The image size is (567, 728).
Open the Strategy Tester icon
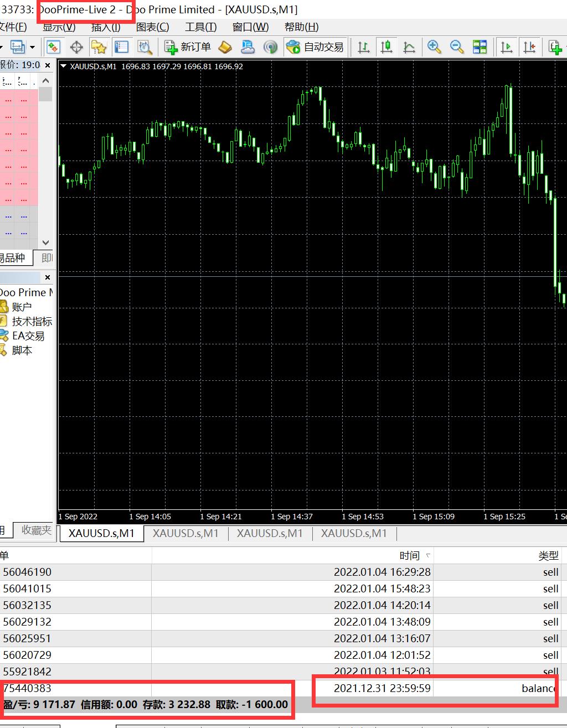pyautogui.click(x=145, y=47)
